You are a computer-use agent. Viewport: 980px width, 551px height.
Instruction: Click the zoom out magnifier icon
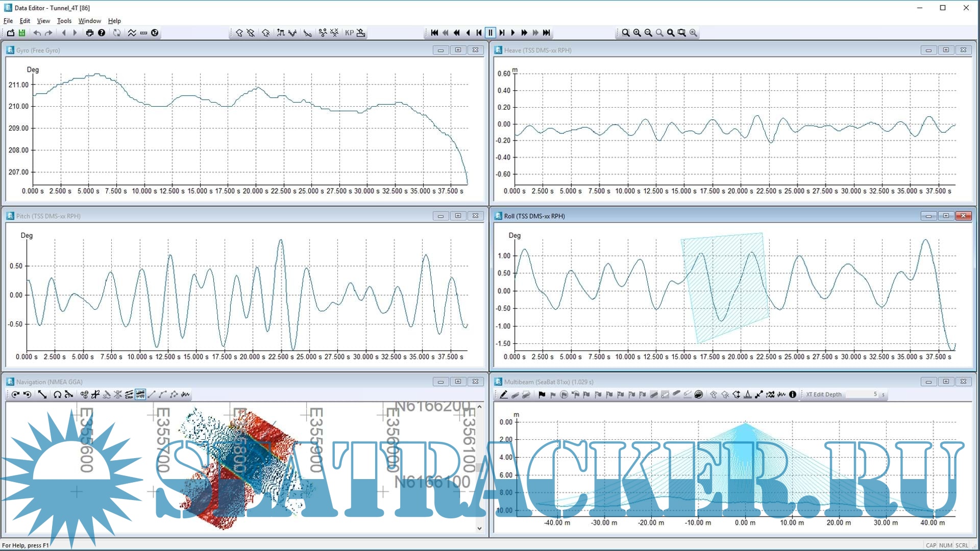(x=648, y=33)
